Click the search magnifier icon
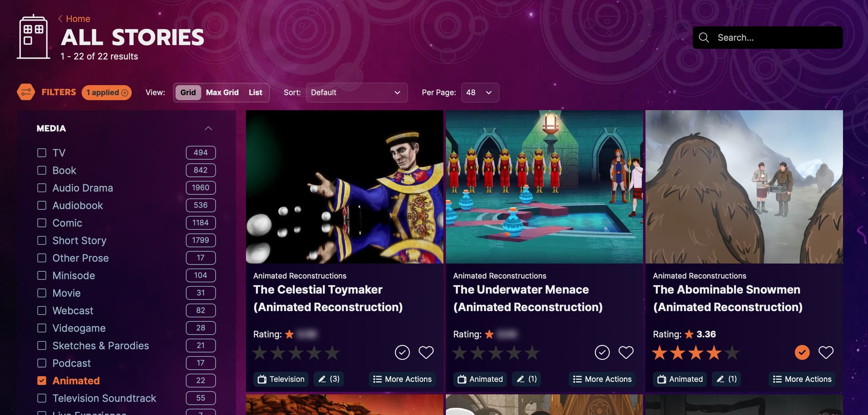Image resolution: width=868 pixels, height=415 pixels. 704,38
